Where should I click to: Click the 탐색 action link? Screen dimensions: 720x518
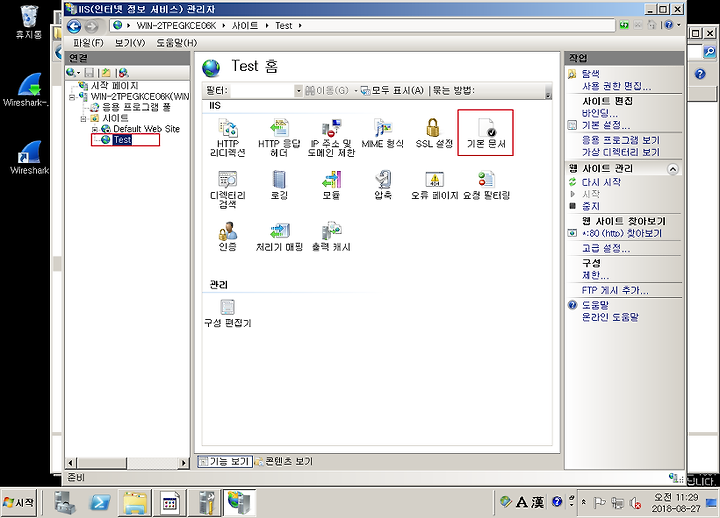click(590, 73)
